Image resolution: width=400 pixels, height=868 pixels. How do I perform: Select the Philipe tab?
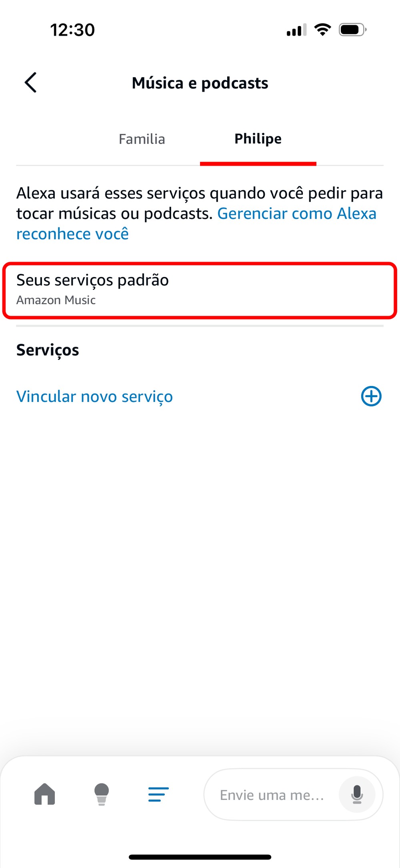(x=258, y=139)
